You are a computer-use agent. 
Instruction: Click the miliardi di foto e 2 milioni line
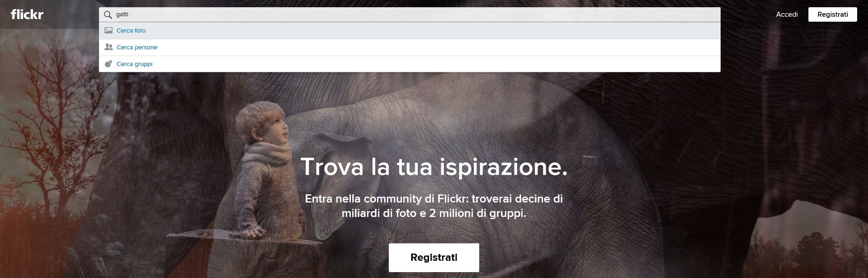tap(434, 213)
